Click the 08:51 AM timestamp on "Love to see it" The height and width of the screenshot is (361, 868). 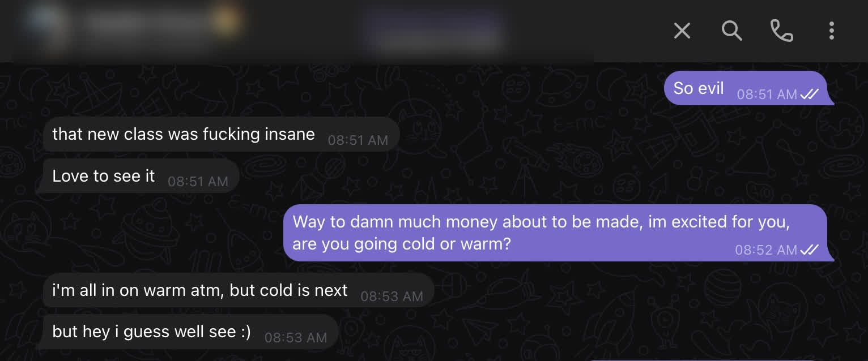click(x=198, y=182)
